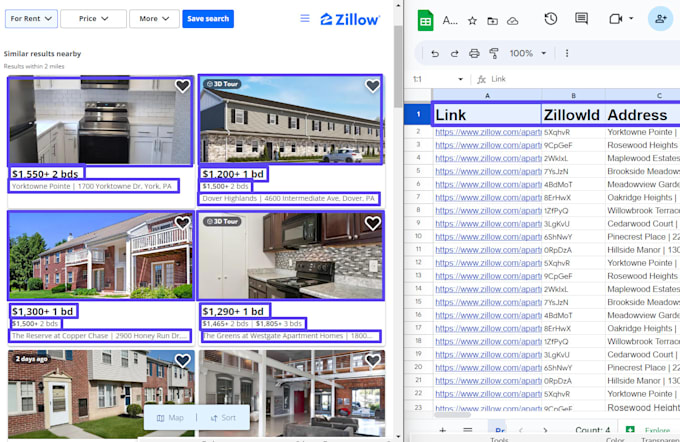Click the 'Count: 4' status indicator
The height and width of the screenshot is (442, 680).
coord(592,430)
